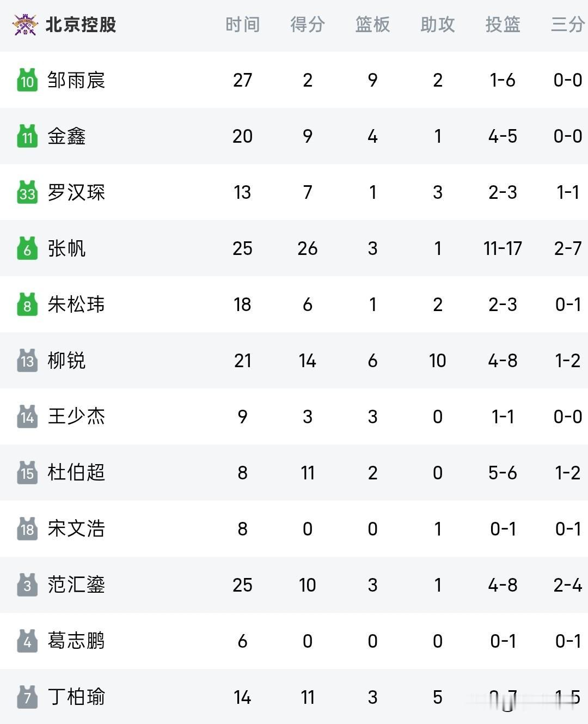Viewport: 588px width, 724px height.
Task: Open the 北京控股 team logo
Action: pos(25,25)
